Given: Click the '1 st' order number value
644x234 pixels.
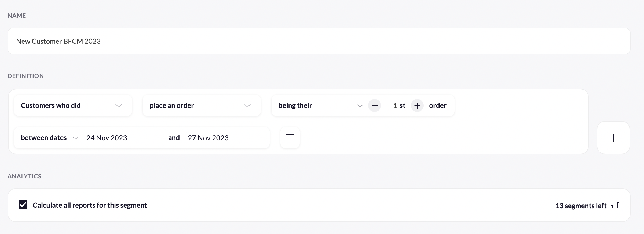Looking at the screenshot, I should [x=399, y=105].
